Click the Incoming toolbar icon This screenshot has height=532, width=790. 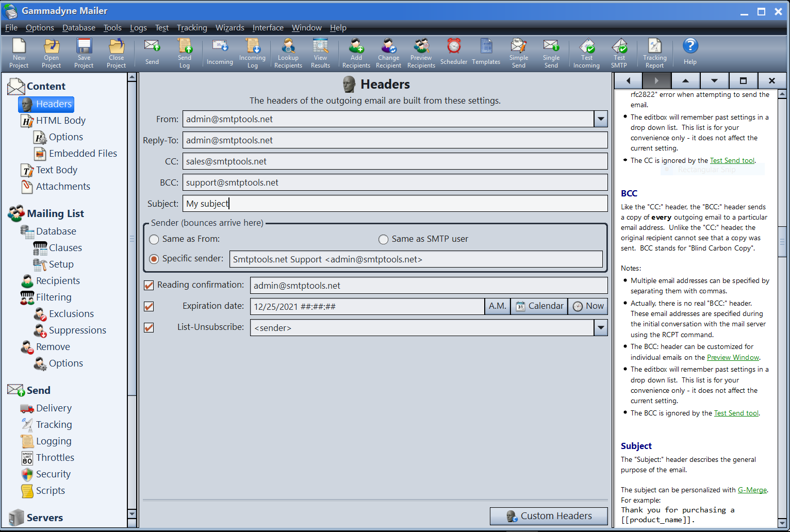tap(220, 53)
